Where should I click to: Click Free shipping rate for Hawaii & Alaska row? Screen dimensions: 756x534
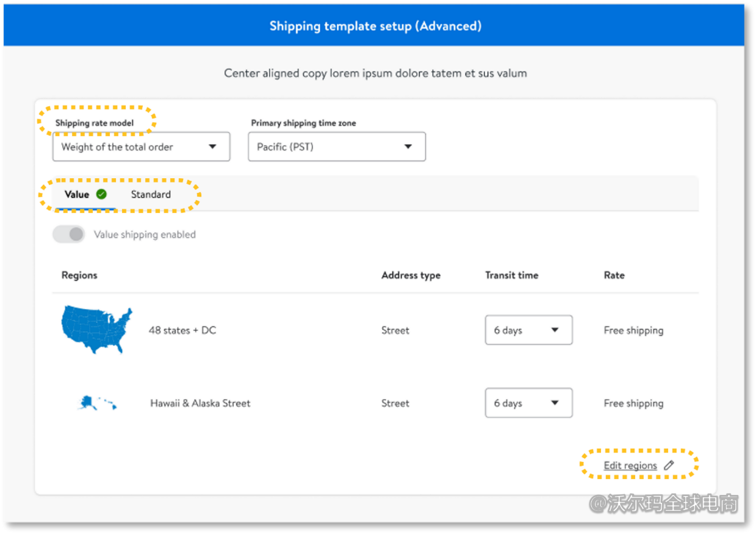(x=633, y=403)
